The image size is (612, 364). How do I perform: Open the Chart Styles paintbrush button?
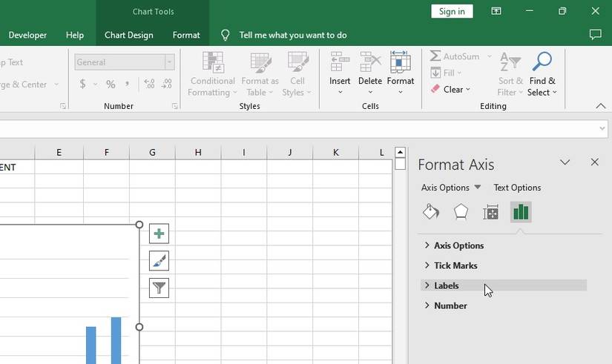(x=159, y=260)
